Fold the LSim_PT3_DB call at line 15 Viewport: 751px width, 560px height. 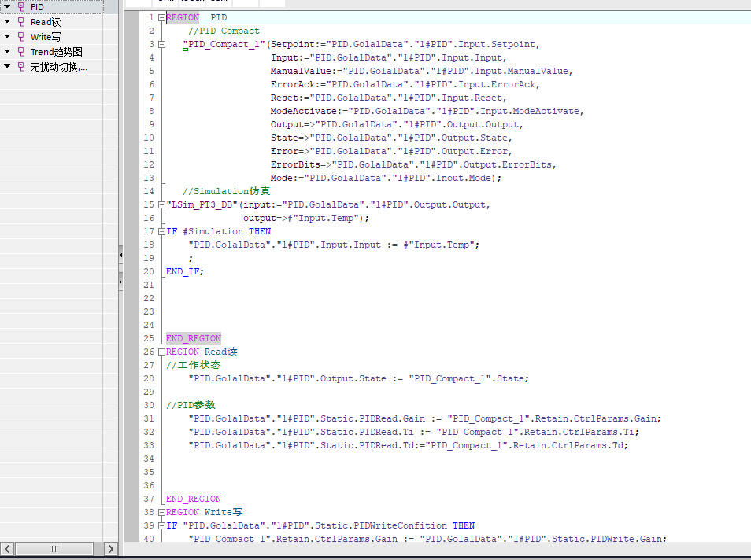point(162,204)
